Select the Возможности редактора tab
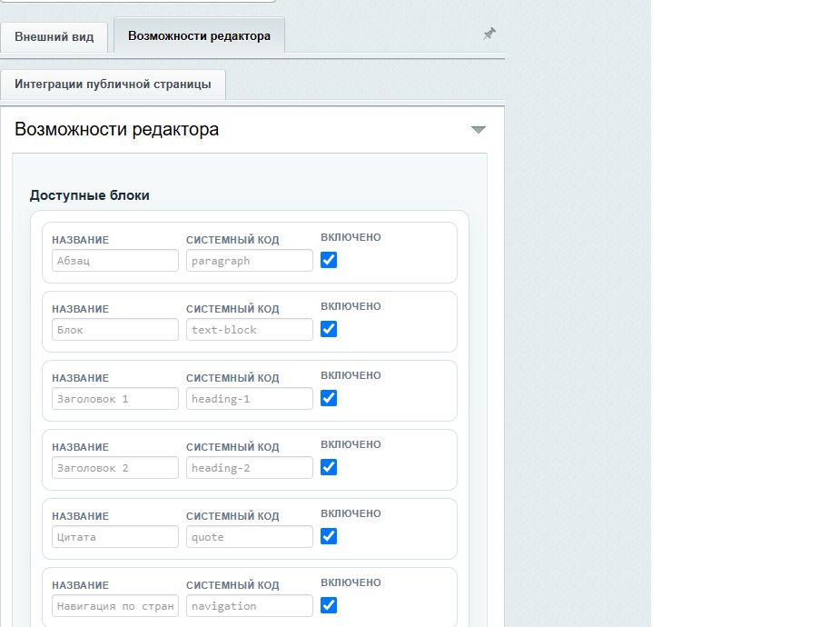 point(199,36)
